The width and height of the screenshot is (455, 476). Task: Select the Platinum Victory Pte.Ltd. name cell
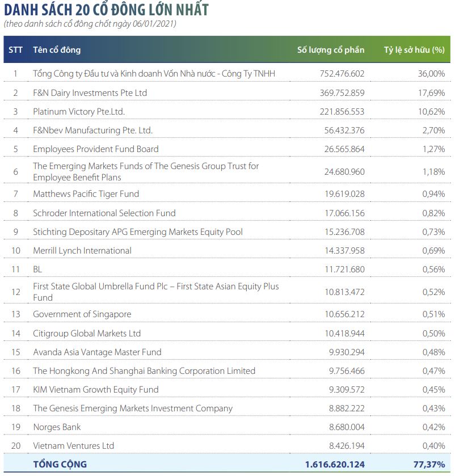pos(79,111)
